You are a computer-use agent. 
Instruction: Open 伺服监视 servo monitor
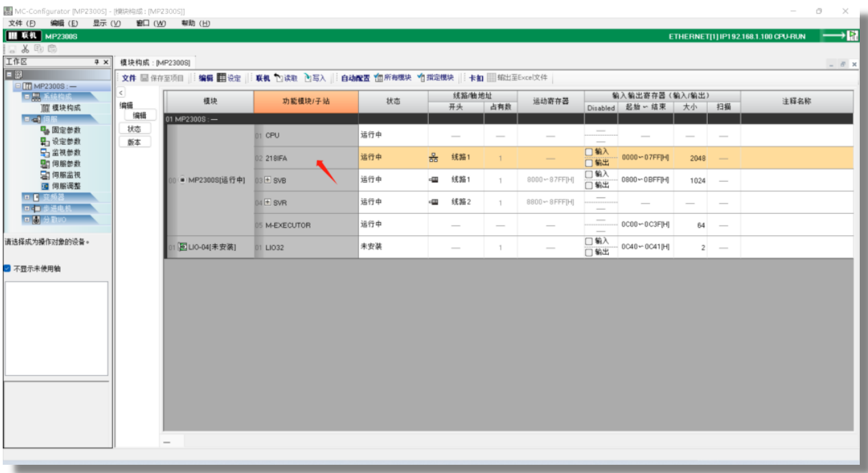pyautogui.click(x=60, y=175)
